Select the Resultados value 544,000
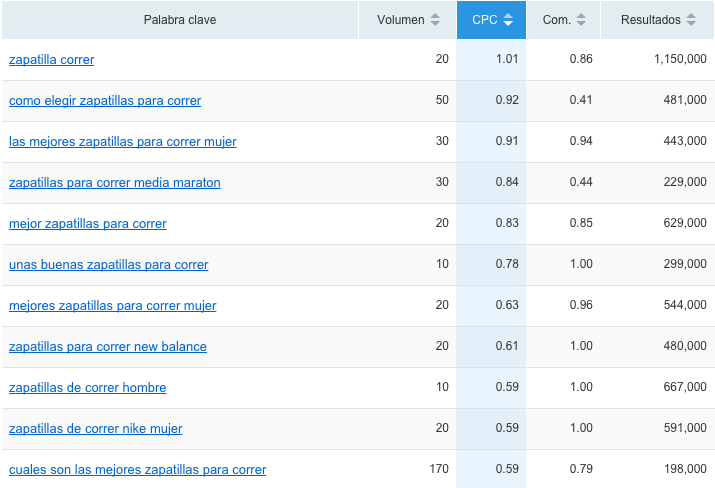Image resolution: width=715 pixels, height=488 pixels. click(x=685, y=305)
